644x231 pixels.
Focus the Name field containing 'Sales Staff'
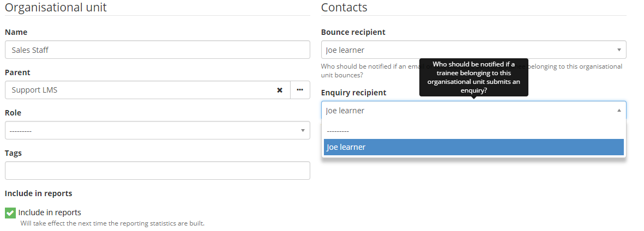coord(157,50)
